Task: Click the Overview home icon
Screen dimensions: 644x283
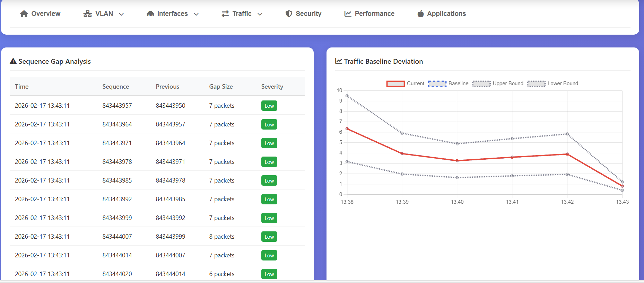Action: 24,14
